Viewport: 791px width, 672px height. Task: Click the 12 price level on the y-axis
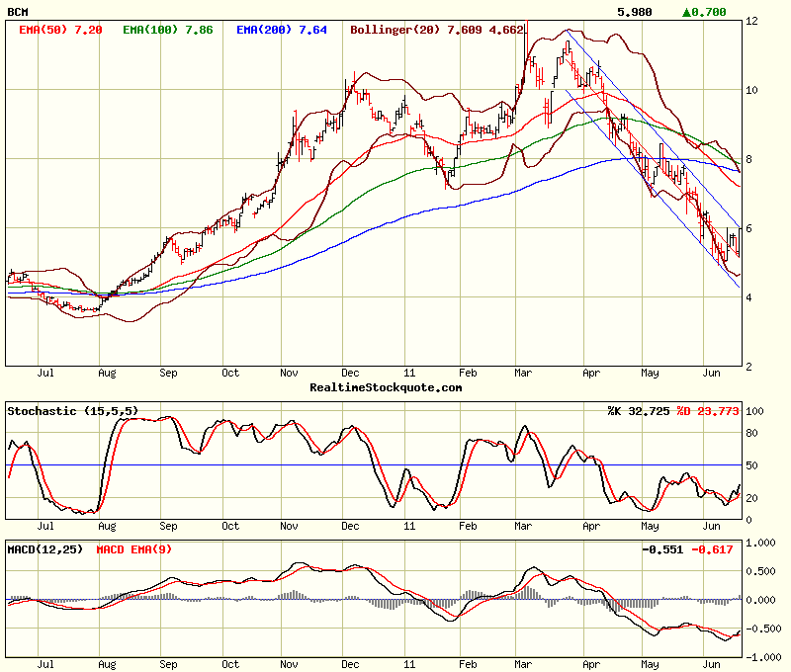pos(751,21)
